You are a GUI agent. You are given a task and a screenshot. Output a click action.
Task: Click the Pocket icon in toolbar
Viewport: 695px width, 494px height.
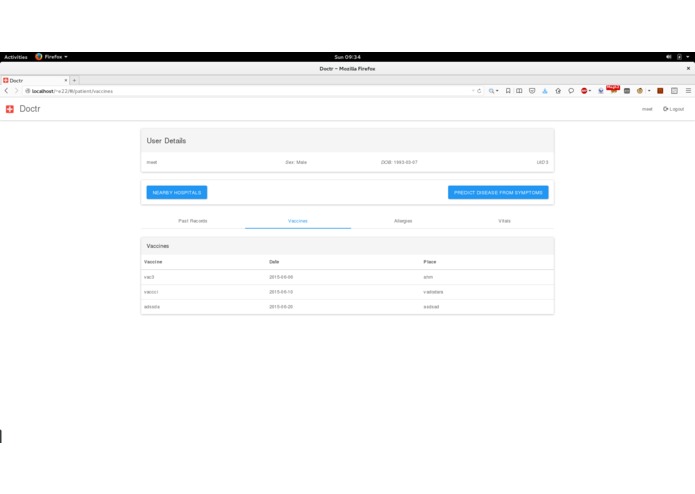(x=532, y=91)
